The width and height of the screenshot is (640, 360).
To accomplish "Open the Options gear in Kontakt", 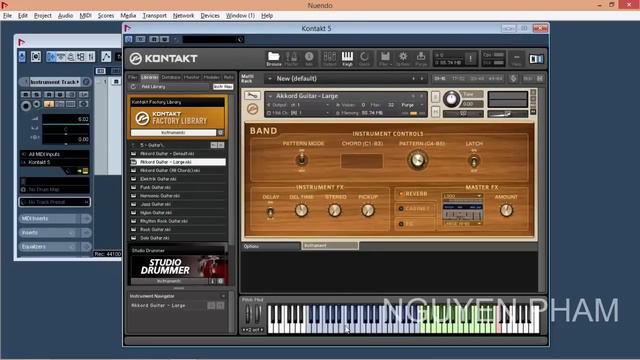I will pyautogui.click(x=403, y=58).
